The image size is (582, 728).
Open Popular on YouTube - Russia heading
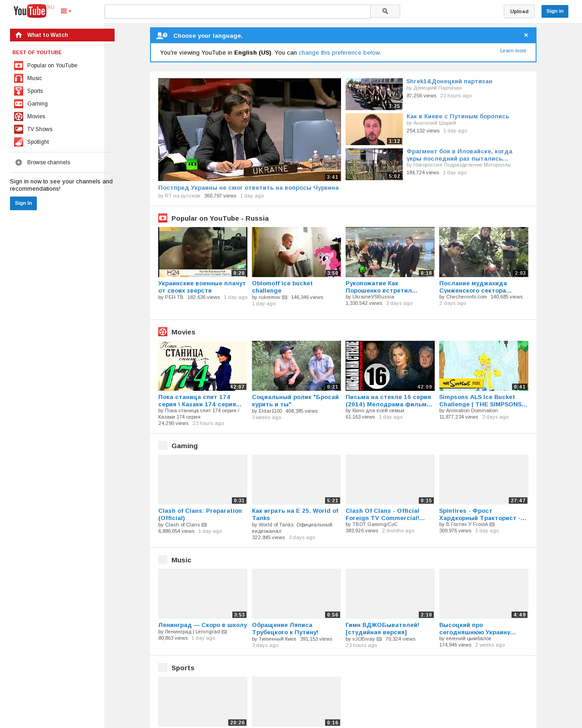(220, 218)
